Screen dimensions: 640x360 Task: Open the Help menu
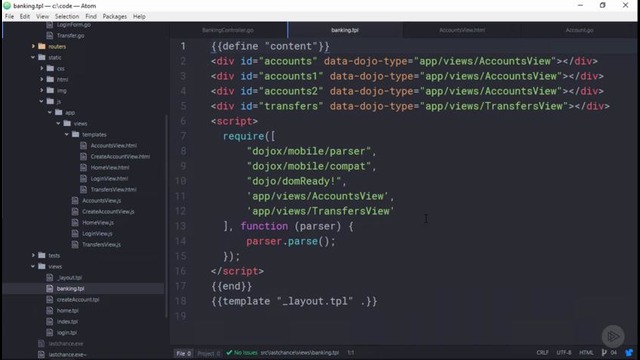tap(139, 16)
